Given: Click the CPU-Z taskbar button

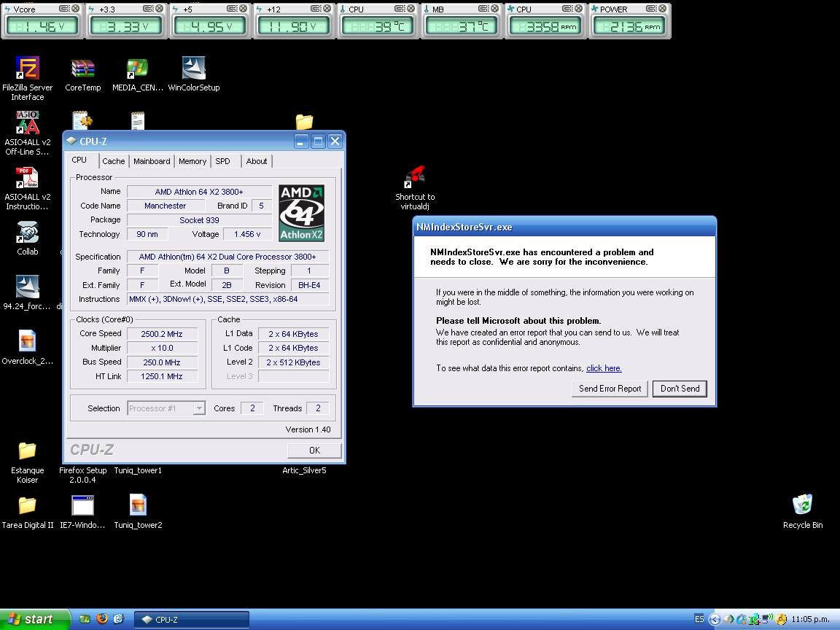Looking at the screenshot, I should pos(191,620).
